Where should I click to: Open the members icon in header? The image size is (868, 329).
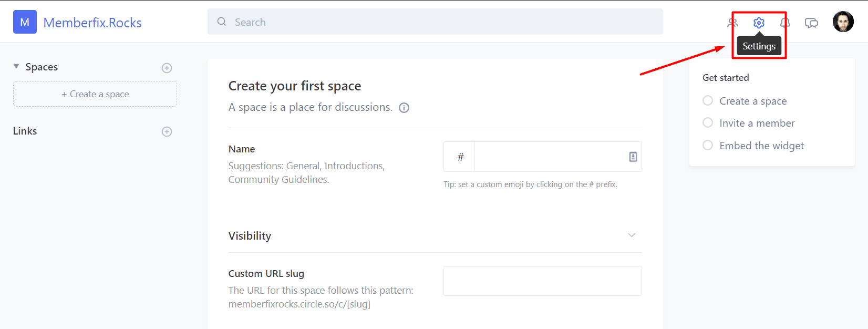(732, 23)
